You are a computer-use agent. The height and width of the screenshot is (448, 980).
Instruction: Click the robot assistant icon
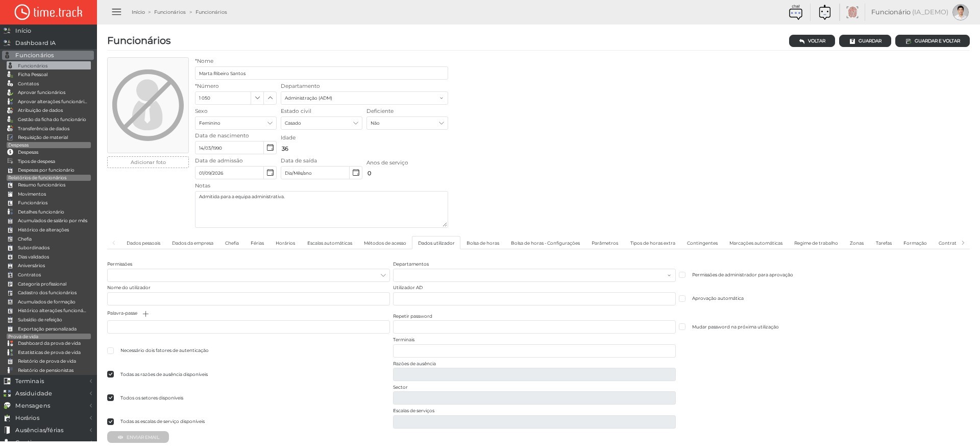[x=824, y=12]
